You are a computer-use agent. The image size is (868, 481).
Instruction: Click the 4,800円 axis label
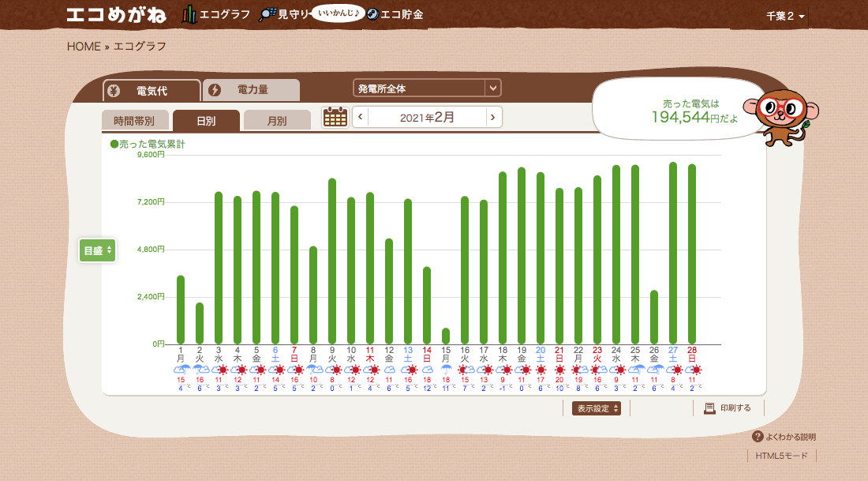pos(152,250)
